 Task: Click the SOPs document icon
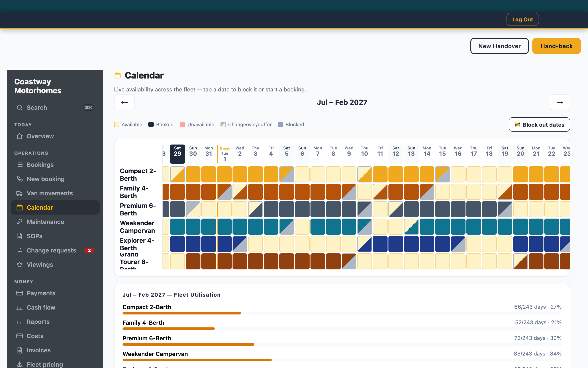tap(20, 236)
